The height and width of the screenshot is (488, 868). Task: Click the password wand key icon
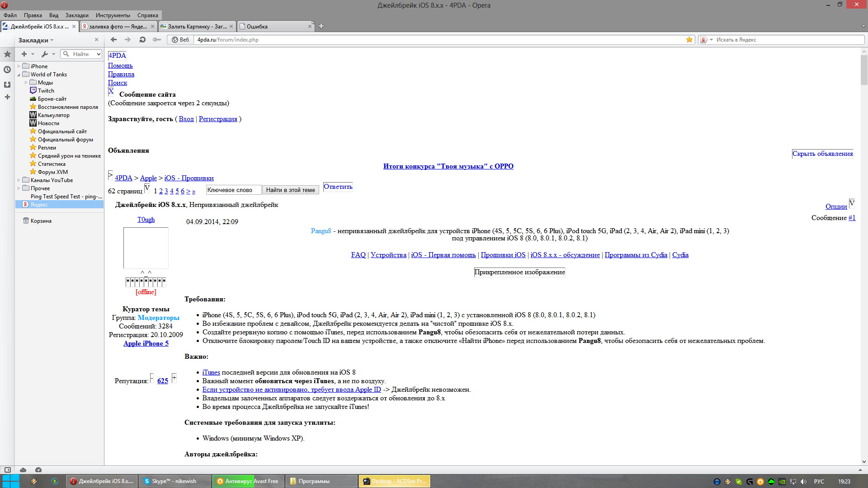click(x=157, y=40)
